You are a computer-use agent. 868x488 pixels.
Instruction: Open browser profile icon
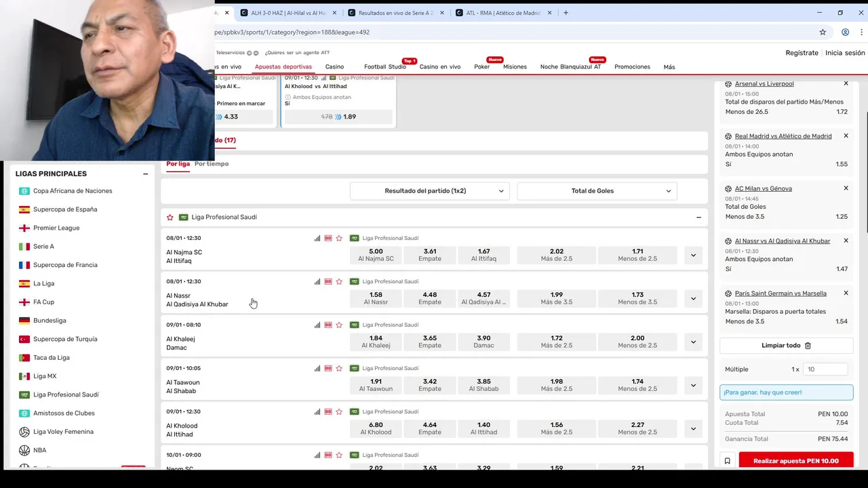click(845, 32)
